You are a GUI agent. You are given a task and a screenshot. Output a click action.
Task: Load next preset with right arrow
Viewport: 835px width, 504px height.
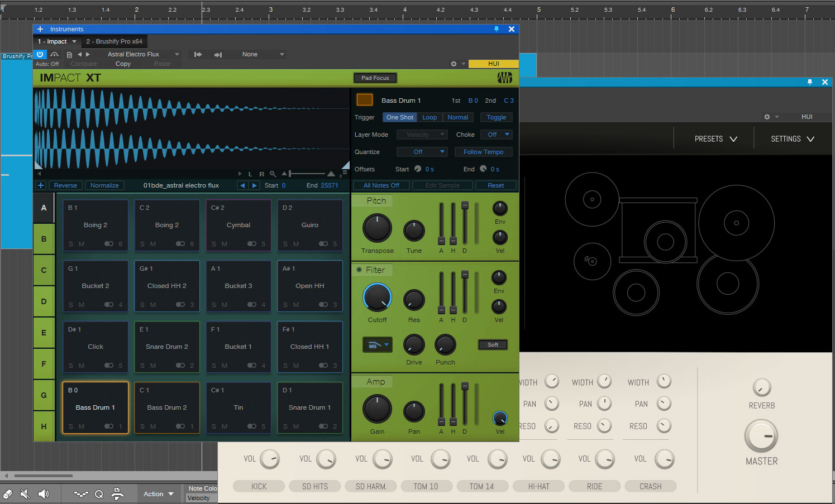[88, 54]
